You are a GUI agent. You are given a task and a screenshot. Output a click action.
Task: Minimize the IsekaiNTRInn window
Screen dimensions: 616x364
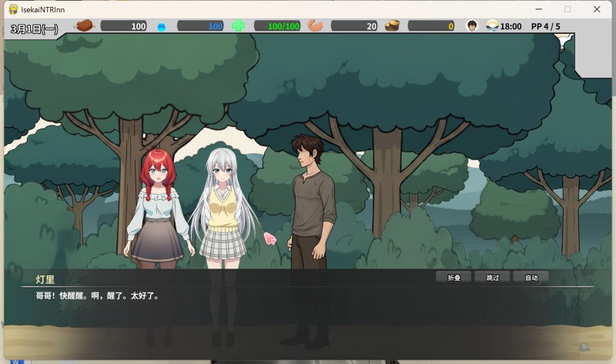(538, 9)
